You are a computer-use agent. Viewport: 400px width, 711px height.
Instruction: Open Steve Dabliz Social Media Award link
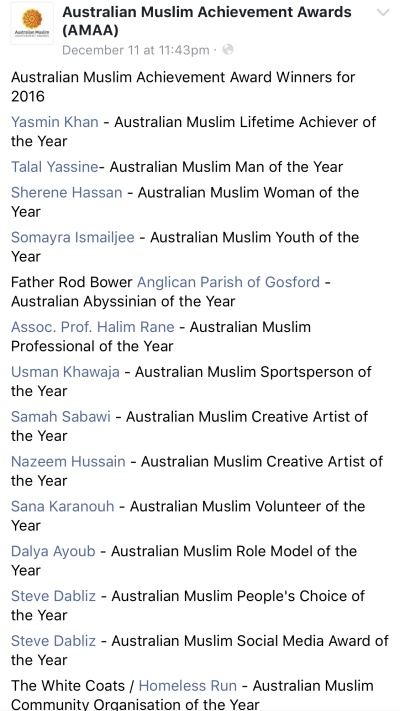tap(54, 641)
